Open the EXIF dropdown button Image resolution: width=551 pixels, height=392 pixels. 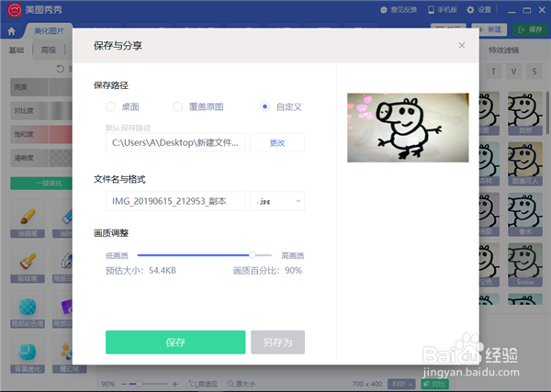click(x=401, y=384)
